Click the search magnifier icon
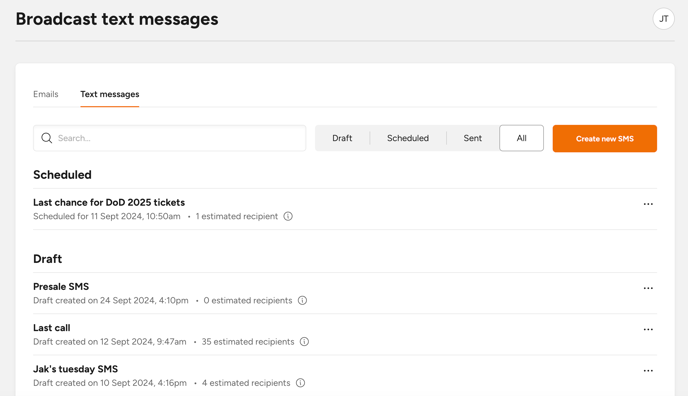The height and width of the screenshot is (396, 688). tap(47, 138)
